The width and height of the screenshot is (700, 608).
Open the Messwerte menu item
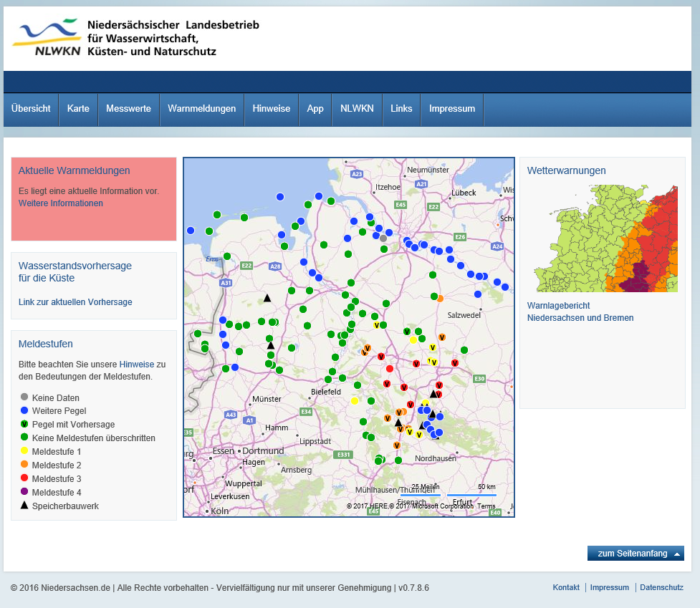[128, 109]
